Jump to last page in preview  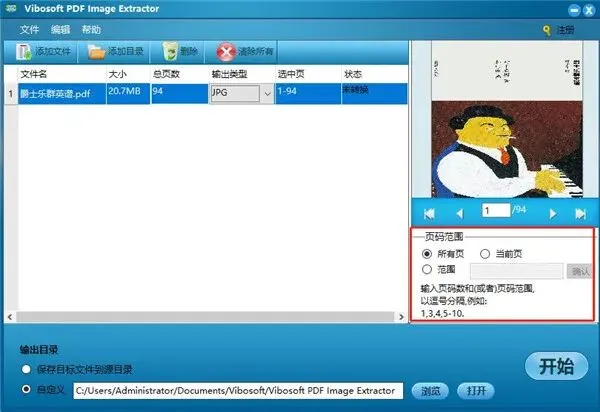pos(580,214)
